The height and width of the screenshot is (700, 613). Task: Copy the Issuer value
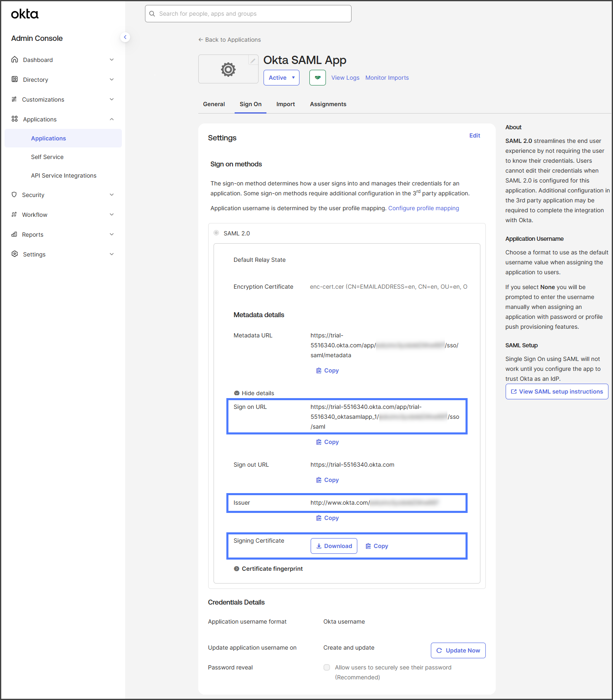(x=327, y=518)
